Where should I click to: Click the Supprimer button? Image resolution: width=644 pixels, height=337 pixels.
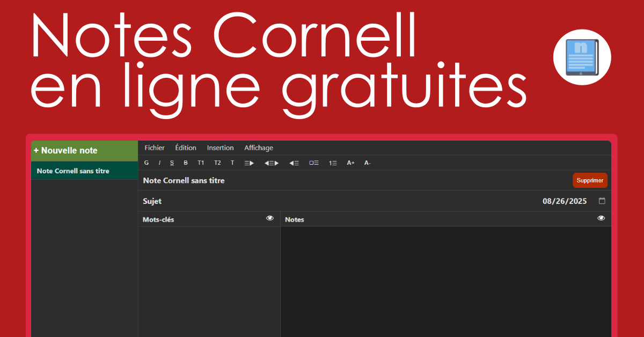click(590, 180)
